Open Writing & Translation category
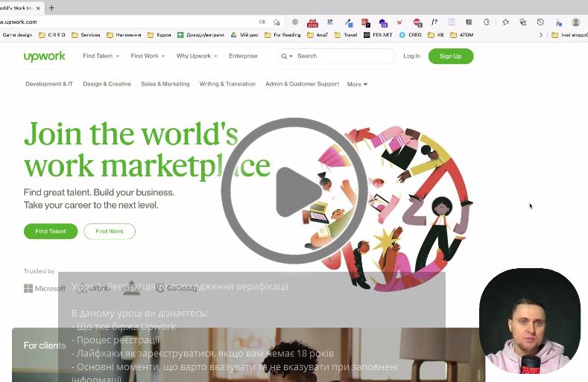The height and width of the screenshot is (382, 588). [x=227, y=84]
